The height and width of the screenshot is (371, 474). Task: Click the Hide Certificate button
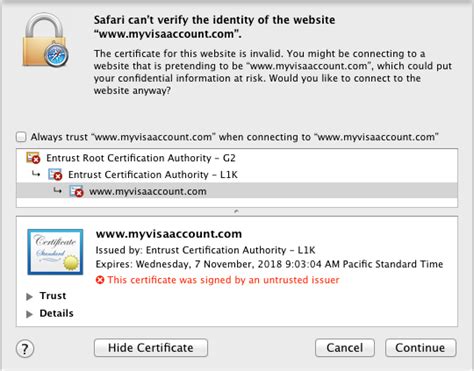[151, 348]
